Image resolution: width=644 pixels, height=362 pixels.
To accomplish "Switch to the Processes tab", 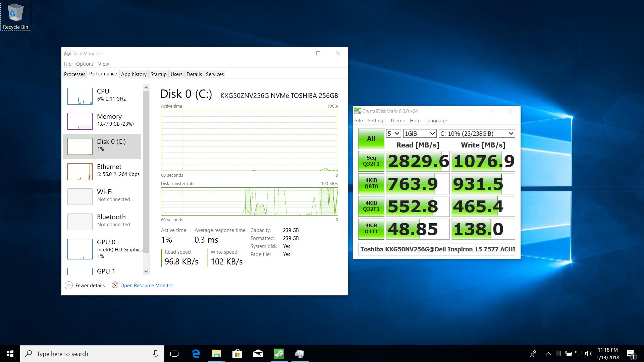I will pyautogui.click(x=74, y=74).
